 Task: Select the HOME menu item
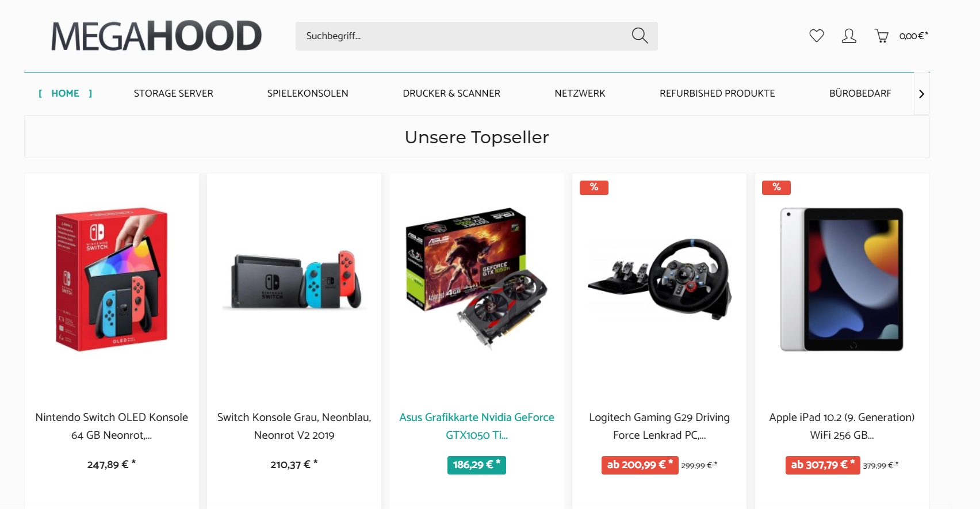point(65,93)
